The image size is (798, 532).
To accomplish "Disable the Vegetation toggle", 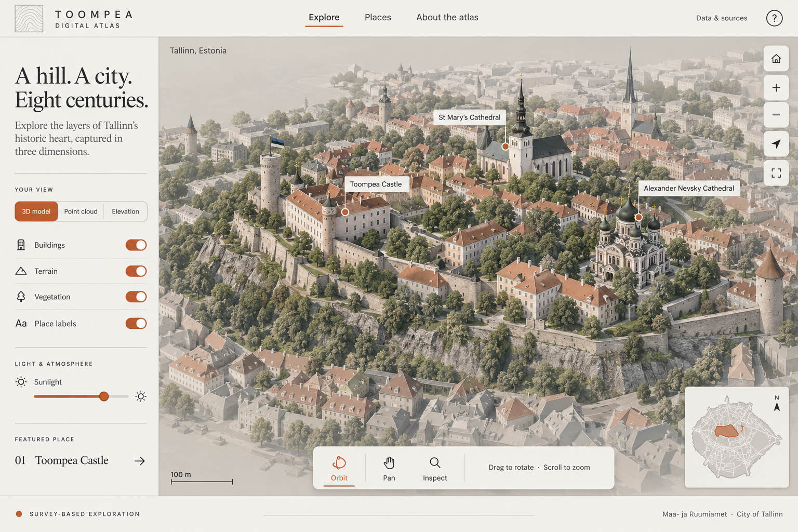I will pos(136,297).
